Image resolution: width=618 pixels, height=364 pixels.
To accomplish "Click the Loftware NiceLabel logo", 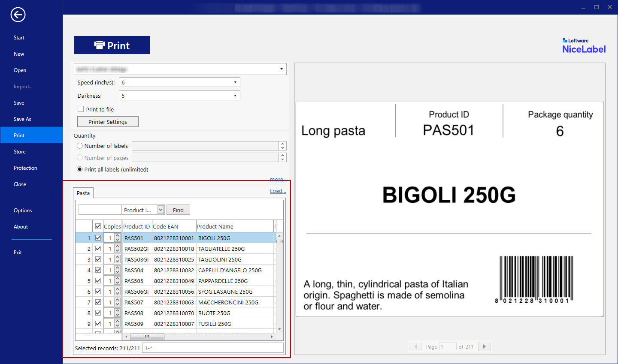I will click(584, 46).
